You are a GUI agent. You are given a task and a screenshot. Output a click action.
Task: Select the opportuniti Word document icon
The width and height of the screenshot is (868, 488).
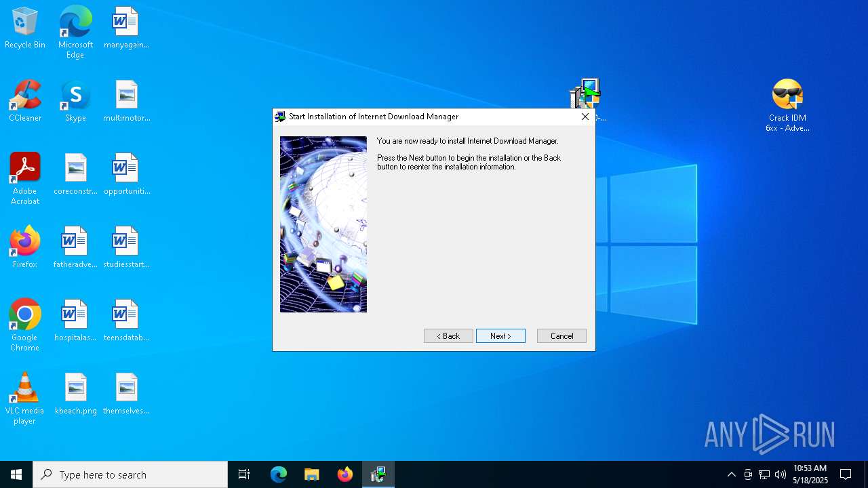pos(126,175)
